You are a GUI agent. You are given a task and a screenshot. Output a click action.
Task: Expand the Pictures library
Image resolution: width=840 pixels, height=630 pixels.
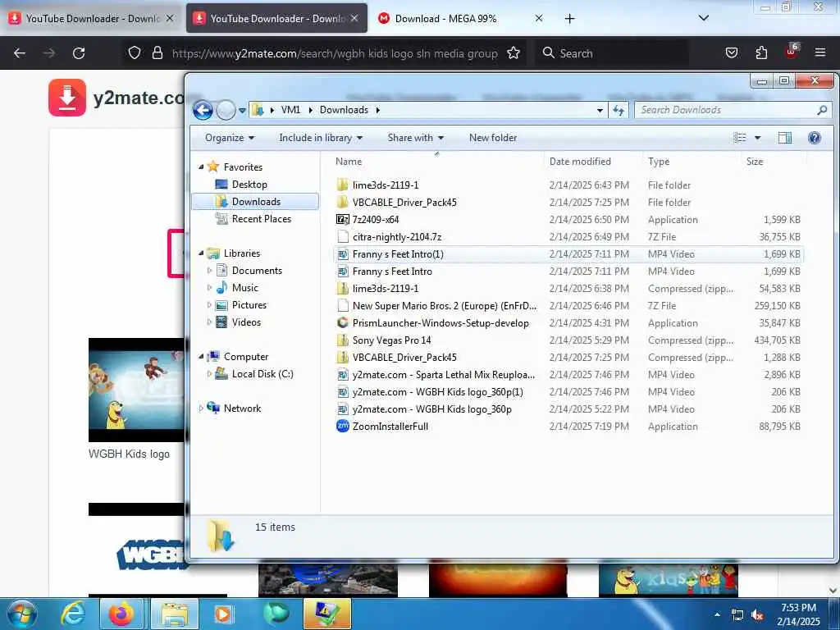click(x=209, y=305)
